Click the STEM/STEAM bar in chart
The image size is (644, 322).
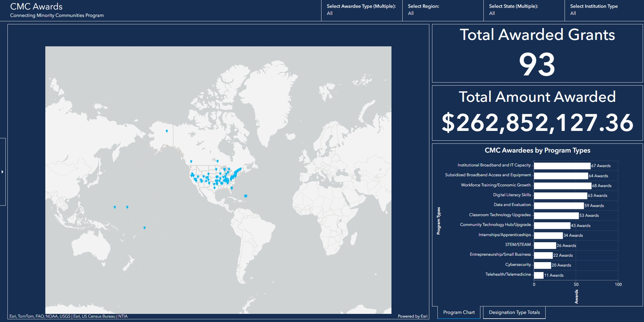545,246
